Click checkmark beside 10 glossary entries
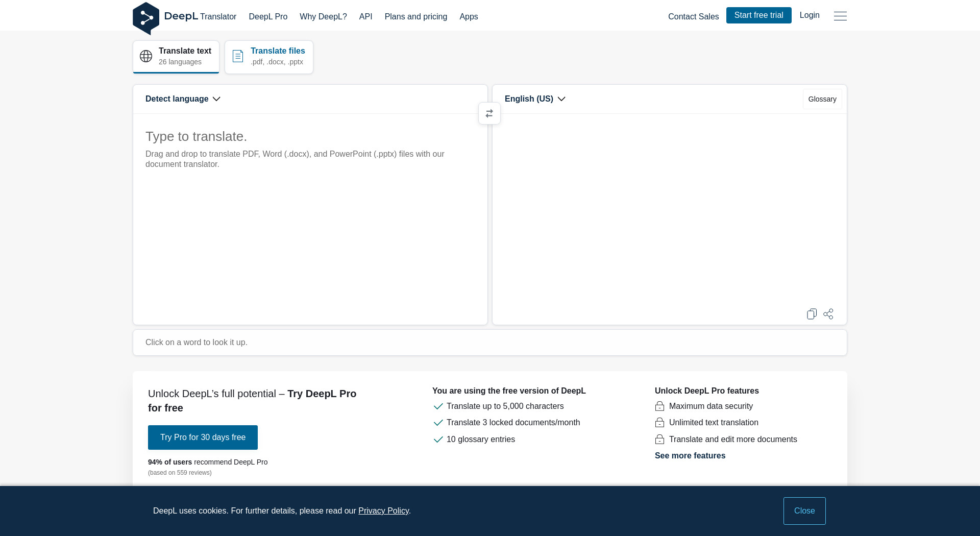The image size is (980, 536). [438, 440]
